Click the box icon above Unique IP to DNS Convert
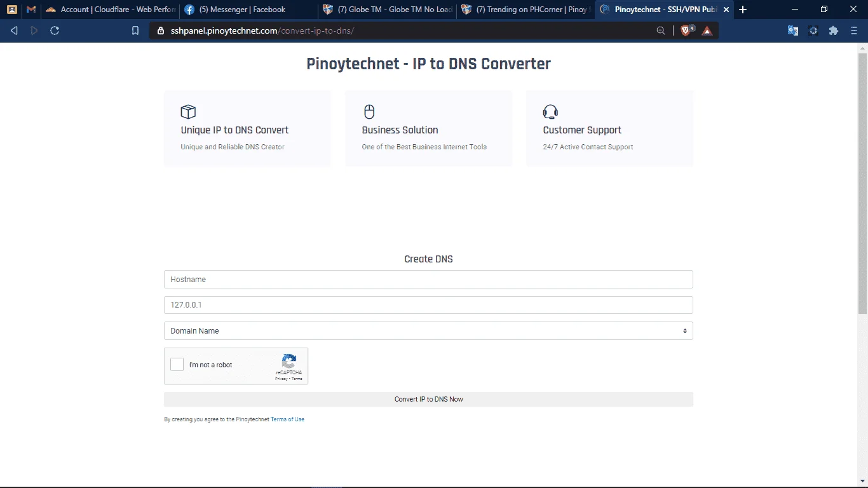The width and height of the screenshot is (868, 488). [188, 112]
